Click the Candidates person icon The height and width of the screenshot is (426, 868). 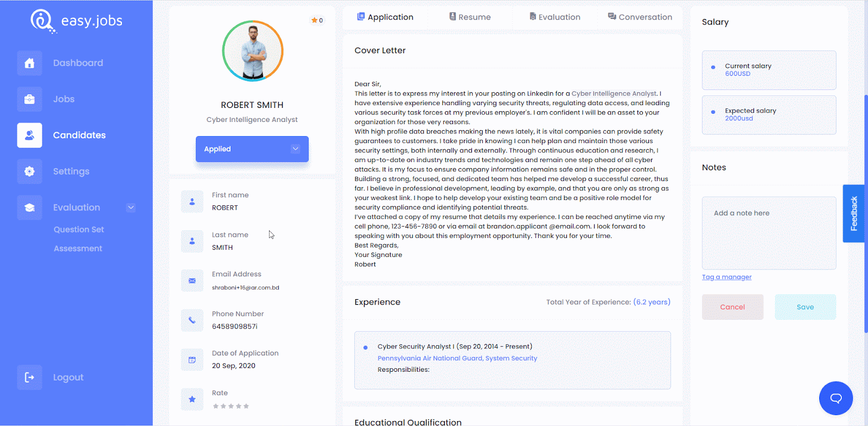tap(29, 135)
